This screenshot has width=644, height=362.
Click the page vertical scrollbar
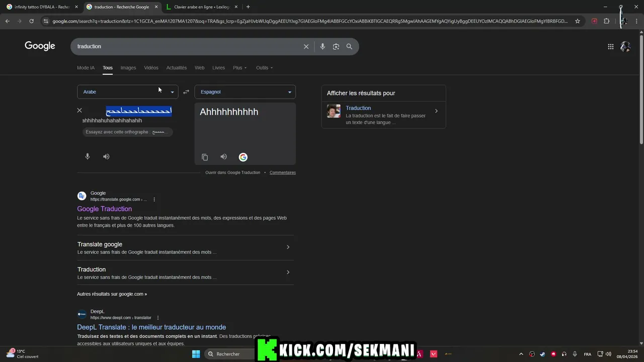[x=641, y=88]
